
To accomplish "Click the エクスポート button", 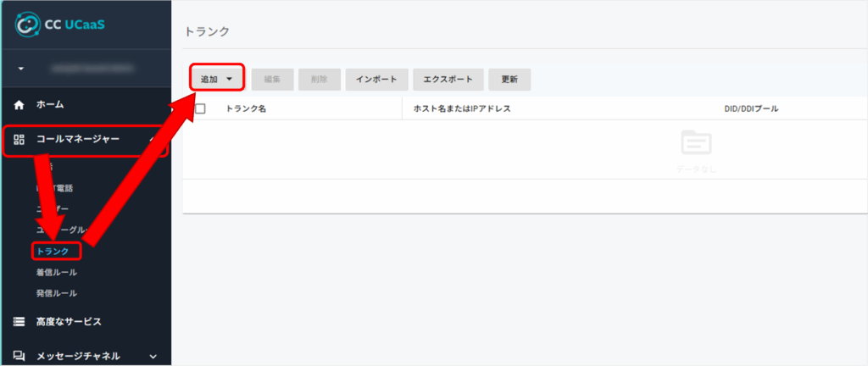I will coord(448,79).
